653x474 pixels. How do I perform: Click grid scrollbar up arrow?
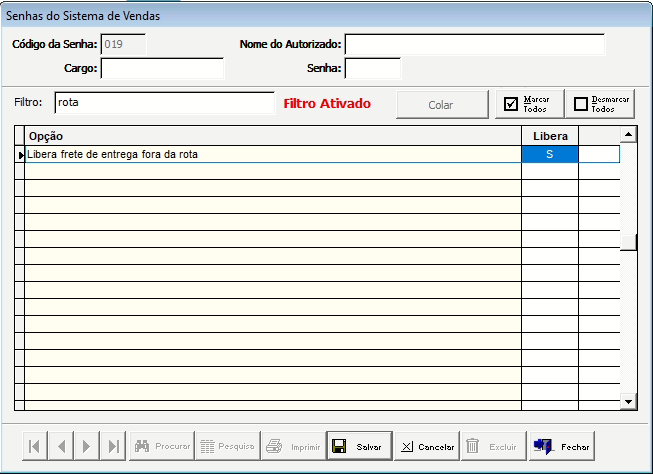coord(628,135)
